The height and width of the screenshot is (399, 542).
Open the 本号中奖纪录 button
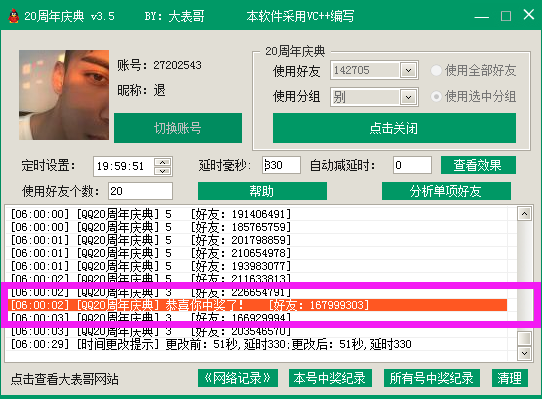pyautogui.click(x=330, y=378)
